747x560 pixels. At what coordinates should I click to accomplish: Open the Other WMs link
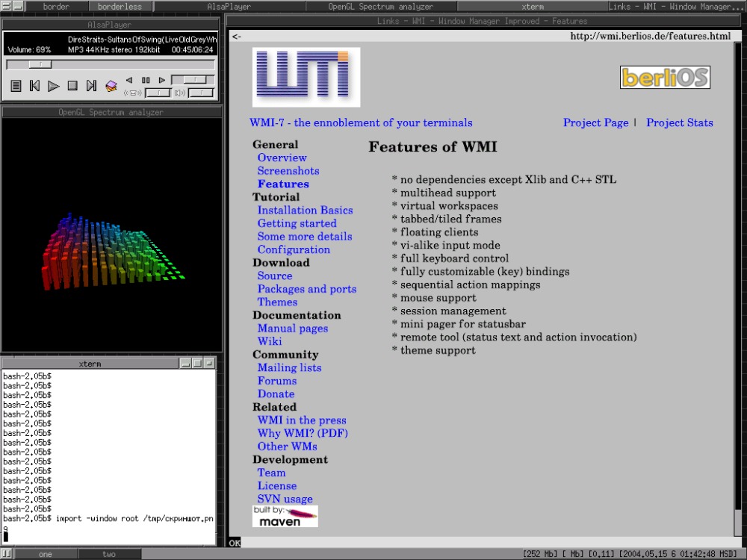point(288,447)
